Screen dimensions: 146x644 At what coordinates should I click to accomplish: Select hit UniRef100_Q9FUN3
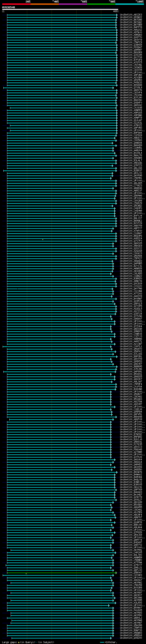pos(131,75)
